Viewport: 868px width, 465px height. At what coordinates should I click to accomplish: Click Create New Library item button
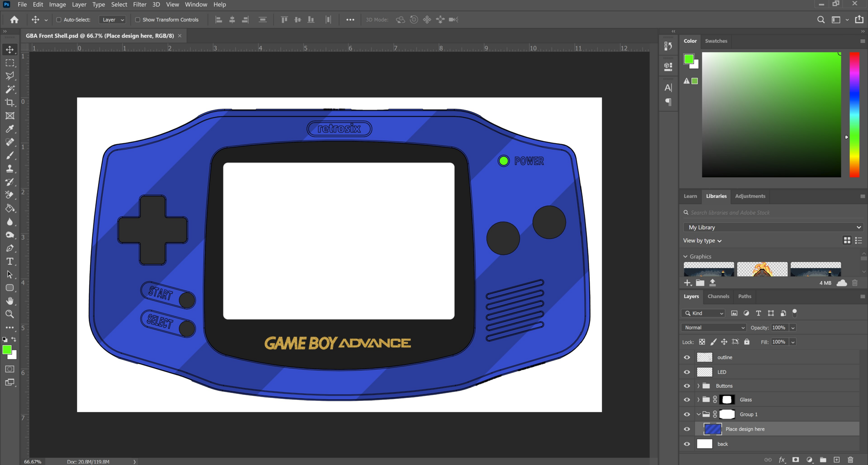687,283
